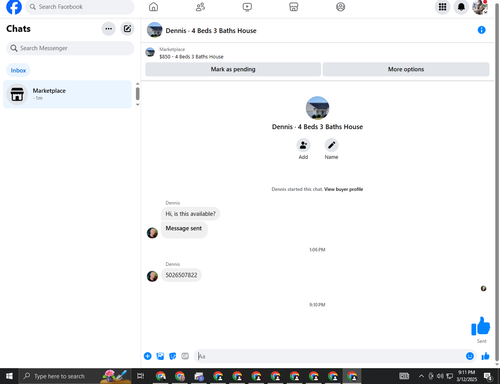Click the large house profile picture
500x384 pixels.
click(317, 108)
